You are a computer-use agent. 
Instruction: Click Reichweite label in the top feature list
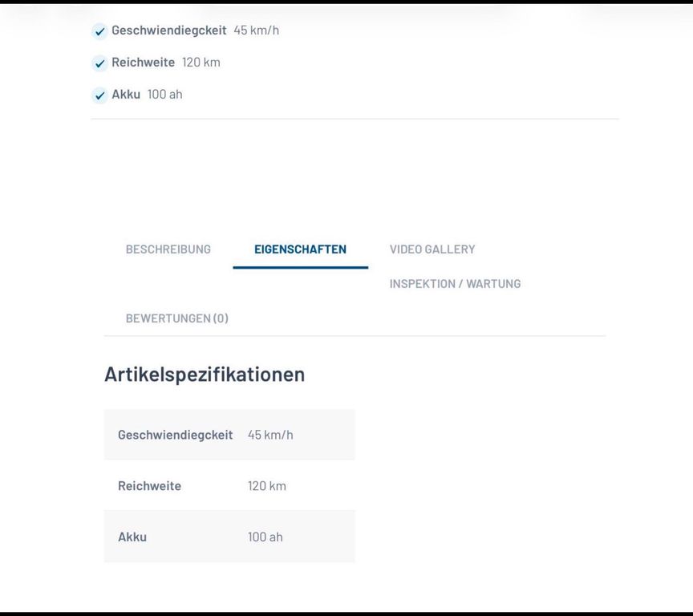[143, 63]
